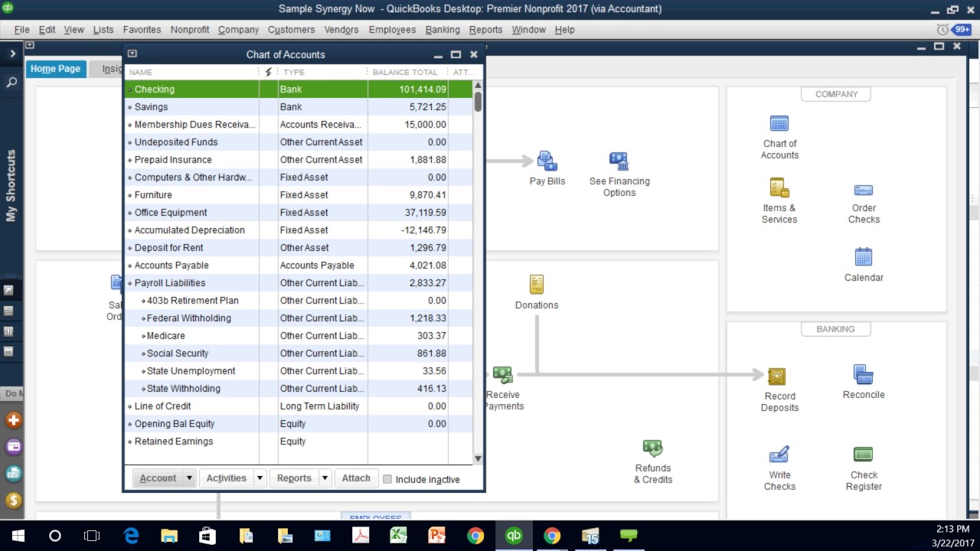
Task: Open the QuickBooks taskbar icon
Action: (x=514, y=536)
